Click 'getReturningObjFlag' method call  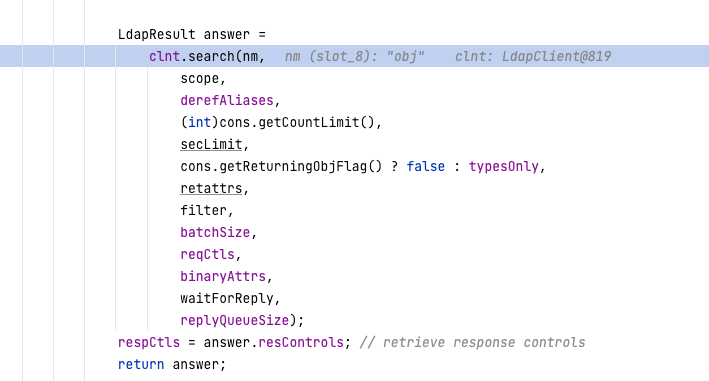click(x=293, y=166)
